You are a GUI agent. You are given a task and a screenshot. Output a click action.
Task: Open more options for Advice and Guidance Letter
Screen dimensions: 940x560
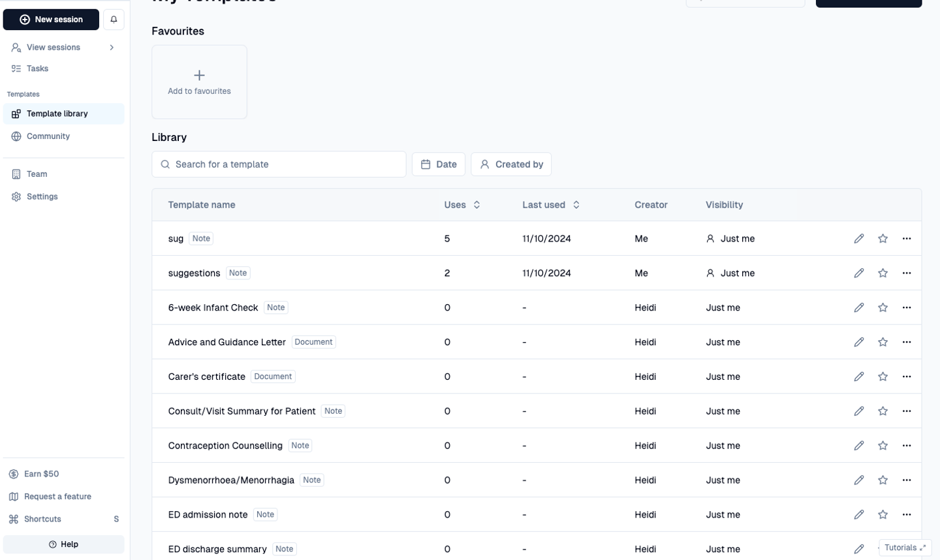pyautogui.click(x=907, y=343)
